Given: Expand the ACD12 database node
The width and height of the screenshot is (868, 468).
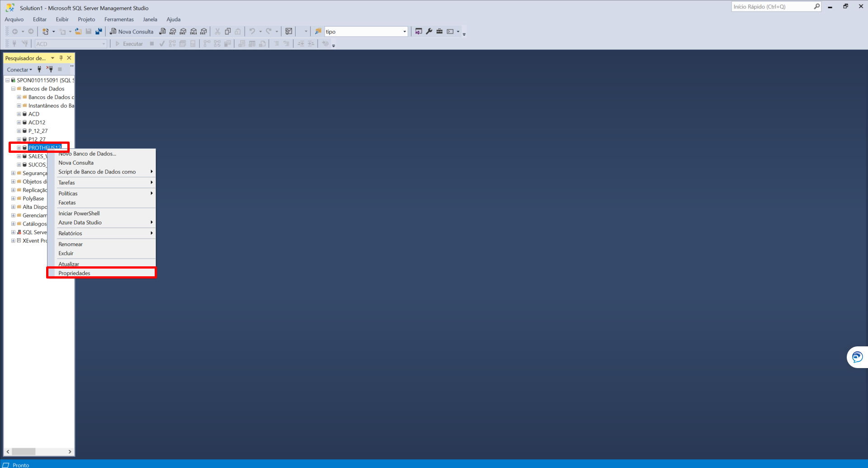Looking at the screenshot, I should [x=19, y=123].
